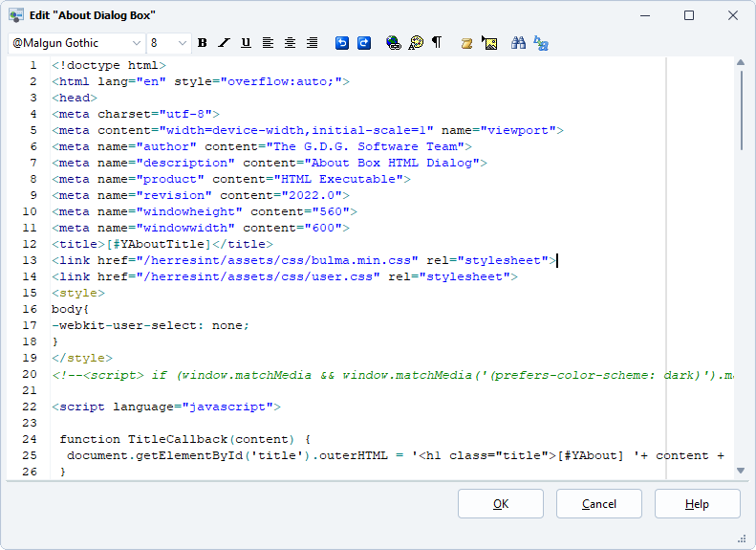Align text to the right

point(312,43)
